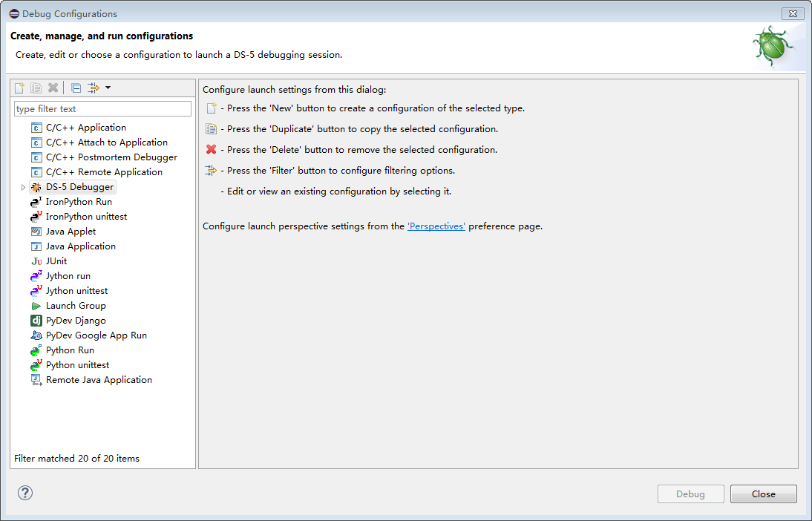Open the 'Perspectives' preference page link
Image resolution: width=812 pixels, height=521 pixels.
[x=436, y=226]
